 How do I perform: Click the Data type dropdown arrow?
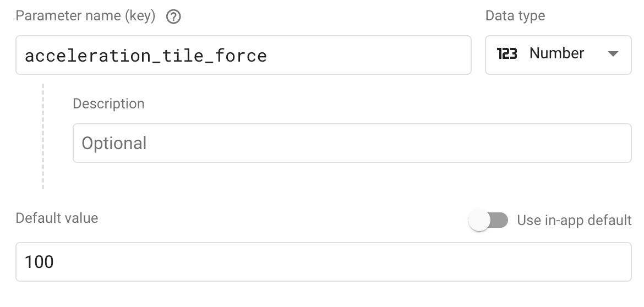point(613,54)
